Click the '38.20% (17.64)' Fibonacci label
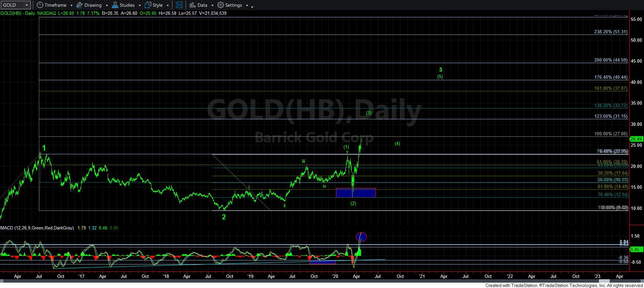This screenshot has width=644, height=288. pyautogui.click(x=612, y=173)
